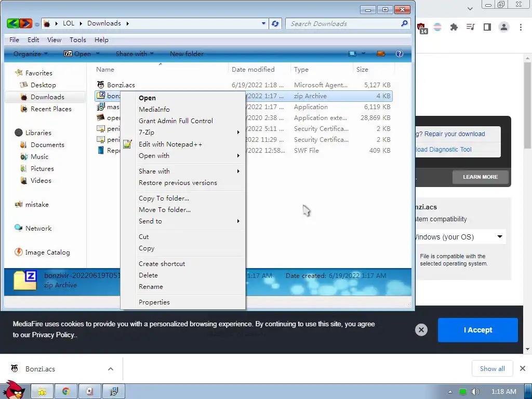Click the change view icon in toolbar
The image size is (532, 399).
click(353, 54)
